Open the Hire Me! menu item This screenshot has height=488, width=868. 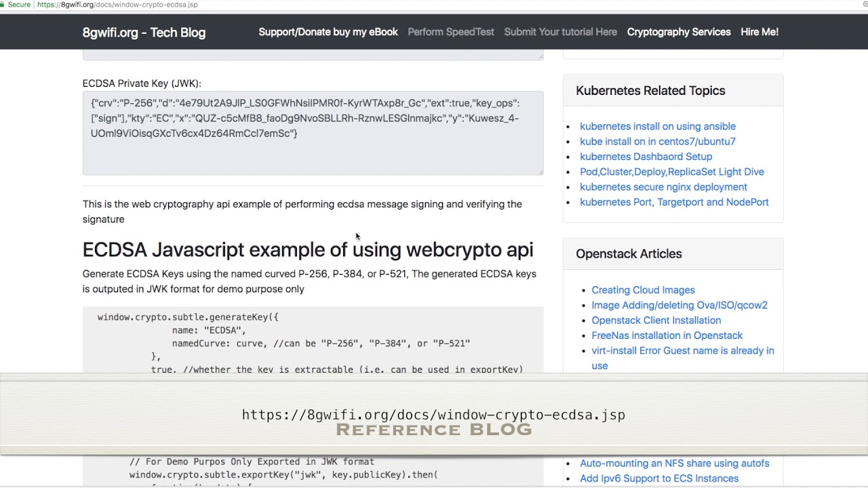759,32
